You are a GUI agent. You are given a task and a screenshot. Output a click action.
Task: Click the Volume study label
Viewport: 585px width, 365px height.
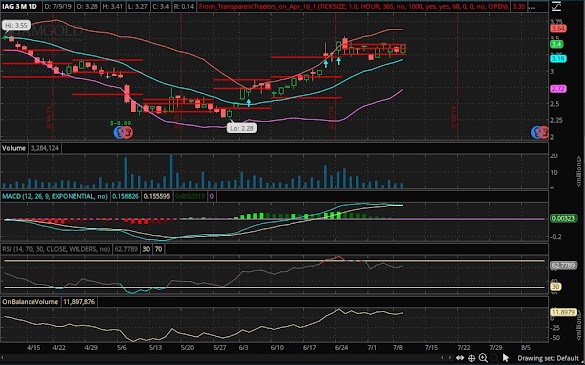[14, 148]
